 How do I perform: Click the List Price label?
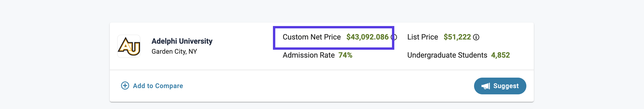[422, 37]
